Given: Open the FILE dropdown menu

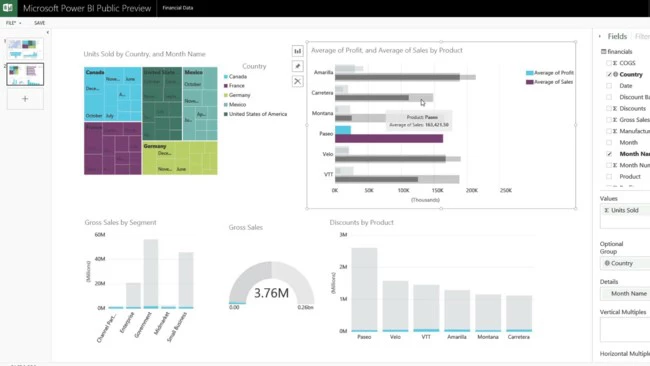Looking at the screenshot, I should click(x=13, y=23).
